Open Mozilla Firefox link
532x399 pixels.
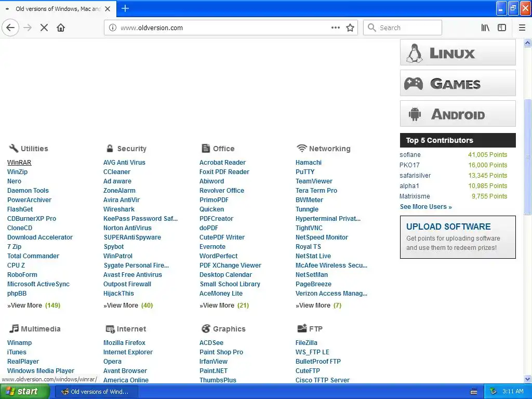(x=124, y=343)
